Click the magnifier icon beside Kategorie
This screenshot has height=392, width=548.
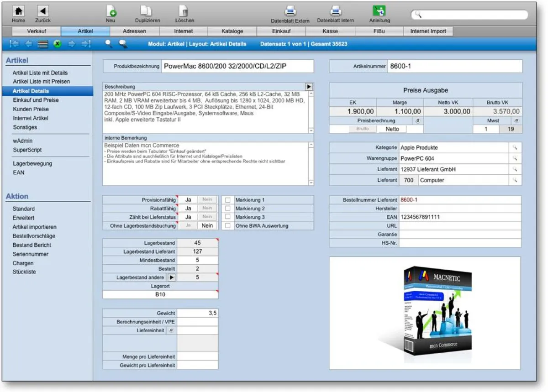[x=515, y=148]
